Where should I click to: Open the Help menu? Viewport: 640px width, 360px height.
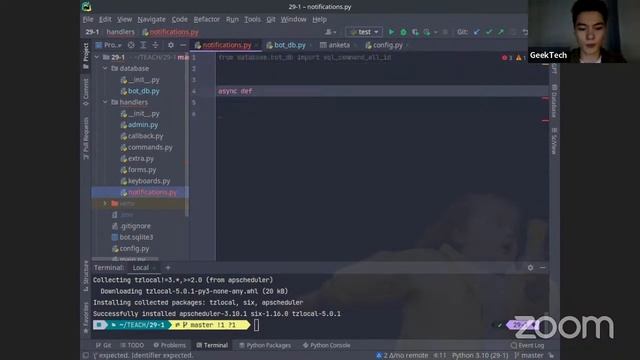coord(319,19)
